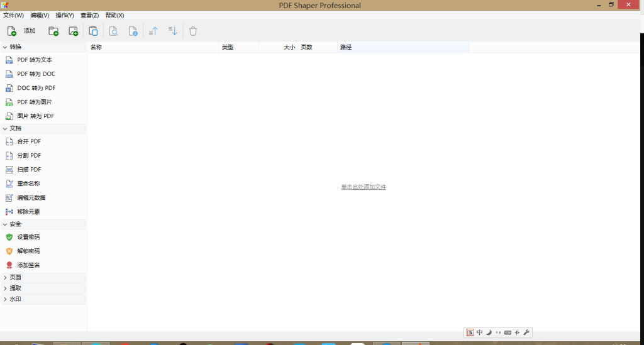This screenshot has height=345, width=644.
Task: Open the 编辑(V) menu
Action: click(40, 15)
